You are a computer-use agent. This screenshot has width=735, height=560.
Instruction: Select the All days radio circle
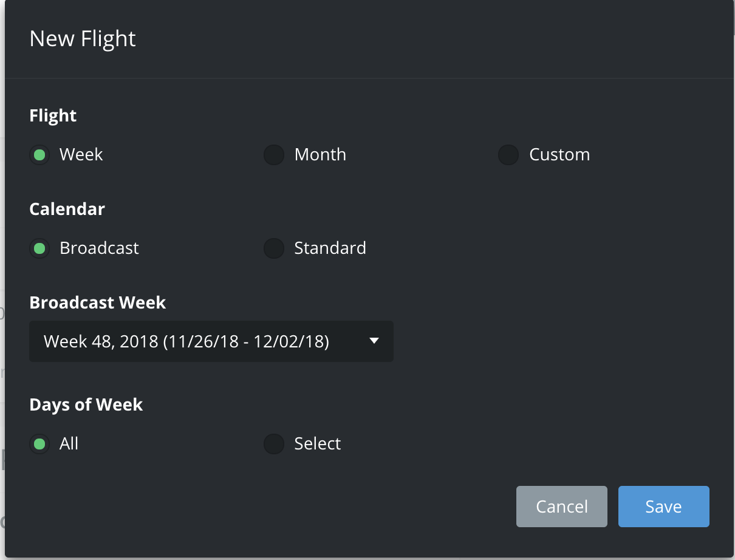click(39, 444)
